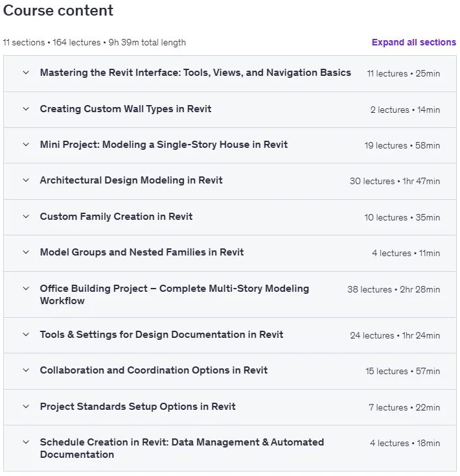Open Schedule Creation Data Management section title
Viewport: 460px width, 476px height.
[x=182, y=448]
